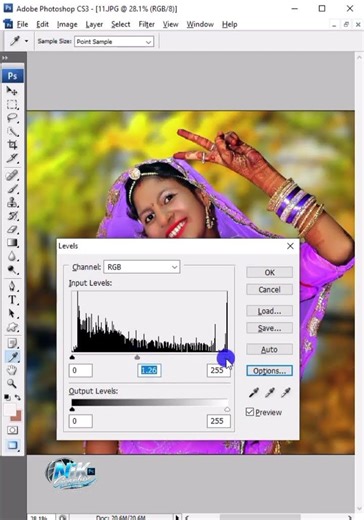This screenshot has width=364, height=520.
Task: Swap foreground and background colors
Action: pyautogui.click(x=18, y=397)
